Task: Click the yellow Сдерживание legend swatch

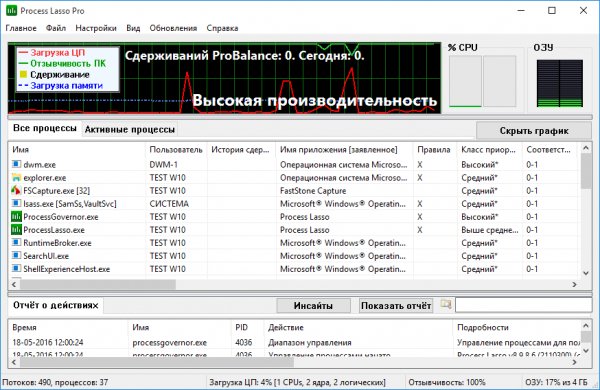Action: coord(23,74)
